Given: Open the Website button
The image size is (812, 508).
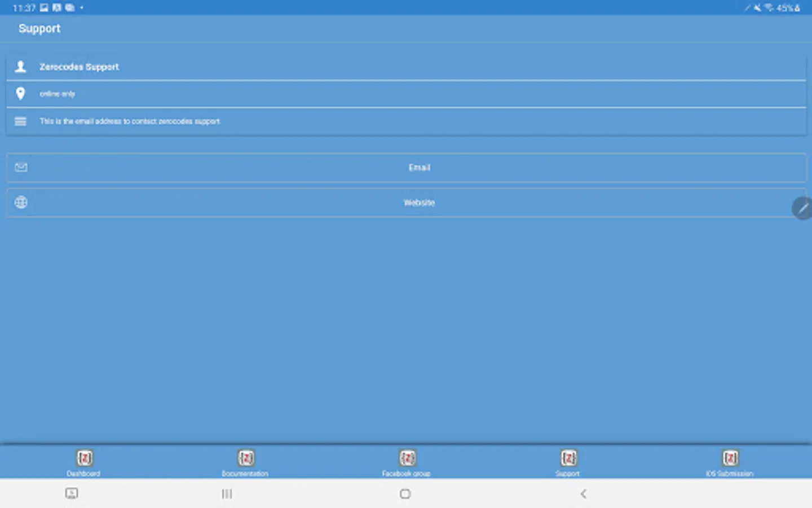Looking at the screenshot, I should 406,203.
